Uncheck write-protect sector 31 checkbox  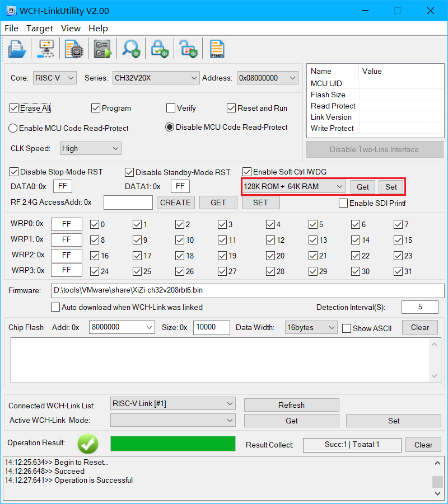point(398,272)
